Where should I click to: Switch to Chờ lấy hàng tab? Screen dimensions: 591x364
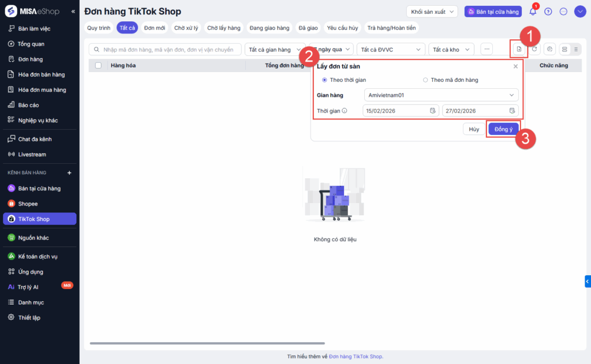224,28
